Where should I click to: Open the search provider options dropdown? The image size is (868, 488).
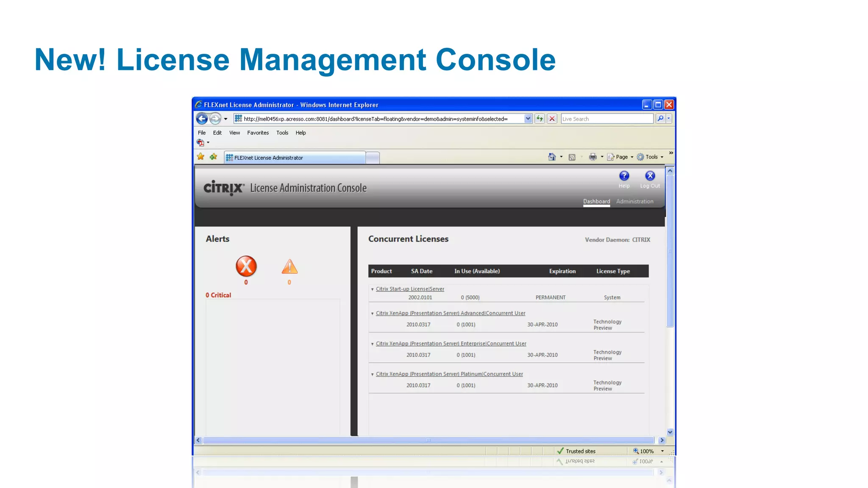pyautogui.click(x=669, y=119)
